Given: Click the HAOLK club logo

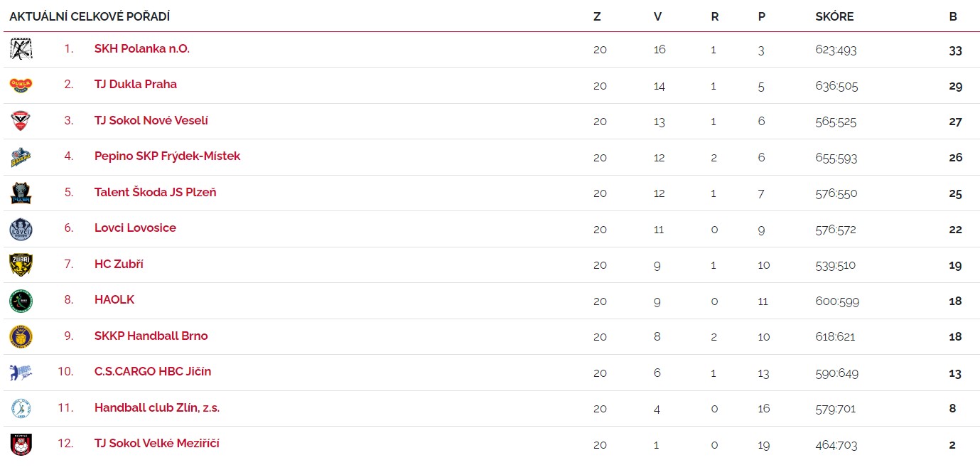Looking at the screenshot, I should [21, 301].
